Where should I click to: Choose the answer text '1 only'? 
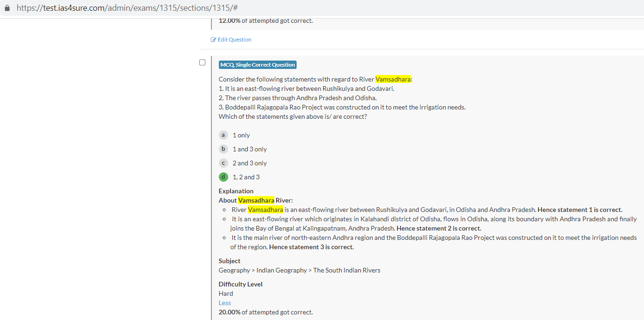(241, 135)
